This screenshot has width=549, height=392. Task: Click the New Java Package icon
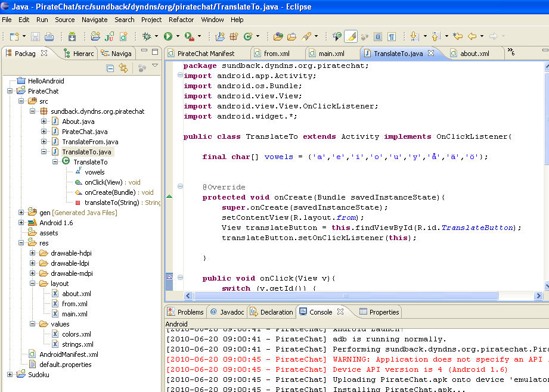[x=234, y=36]
